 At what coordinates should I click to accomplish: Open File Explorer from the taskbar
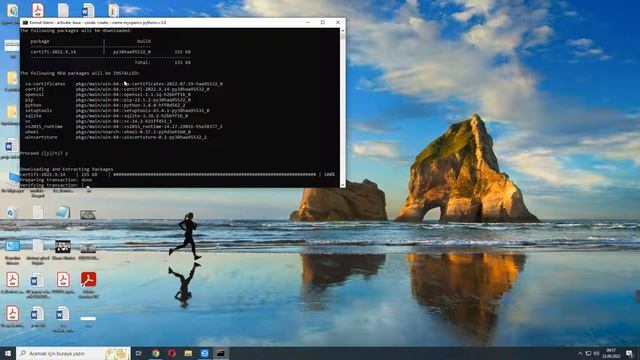coord(188,353)
